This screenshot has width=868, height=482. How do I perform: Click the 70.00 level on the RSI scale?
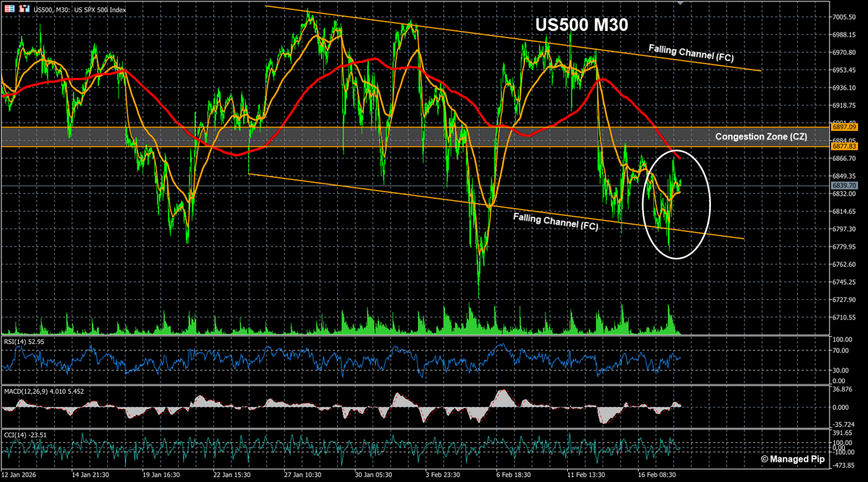(x=841, y=350)
